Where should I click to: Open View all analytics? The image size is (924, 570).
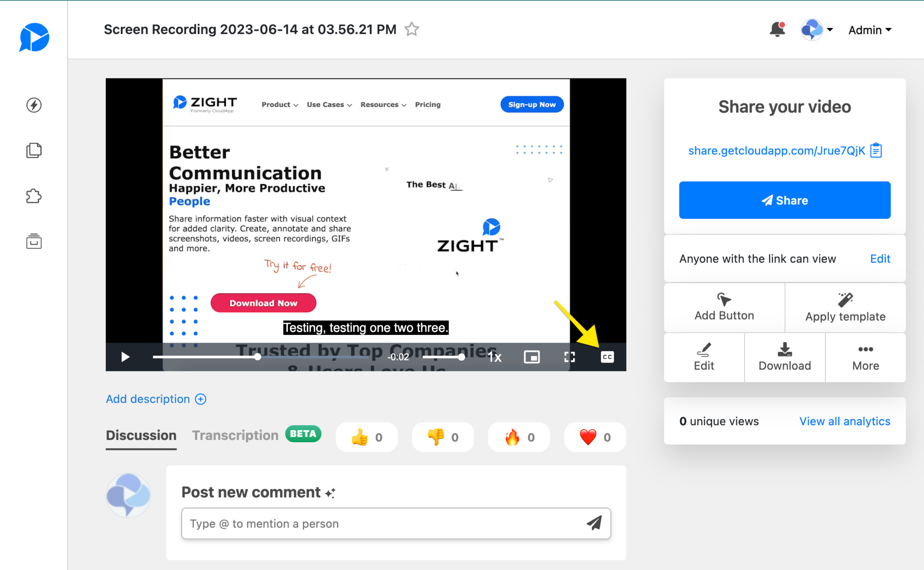(x=845, y=421)
